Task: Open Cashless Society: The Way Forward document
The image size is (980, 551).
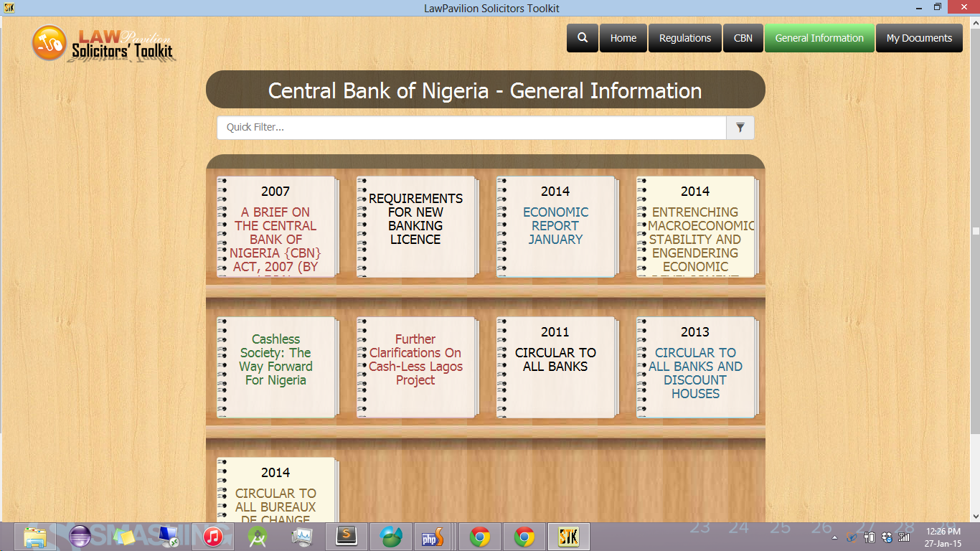Action: tap(275, 367)
